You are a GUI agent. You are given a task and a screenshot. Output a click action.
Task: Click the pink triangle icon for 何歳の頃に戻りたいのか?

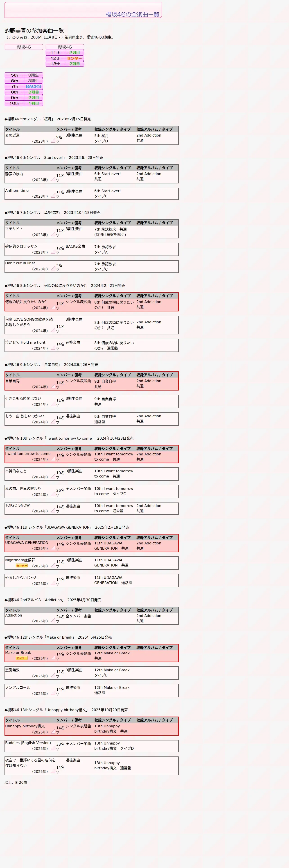(x=53, y=307)
